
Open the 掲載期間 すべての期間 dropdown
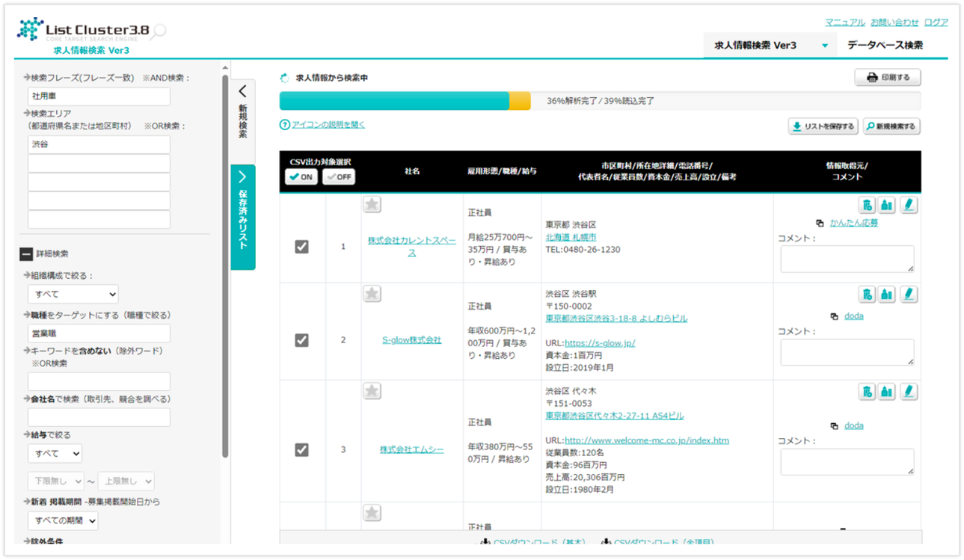[63, 520]
